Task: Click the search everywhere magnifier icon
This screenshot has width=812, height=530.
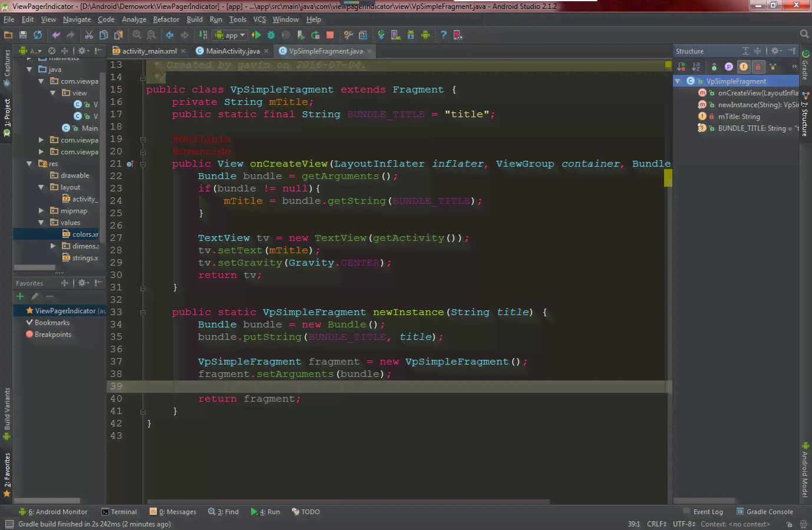Action: coord(804,34)
